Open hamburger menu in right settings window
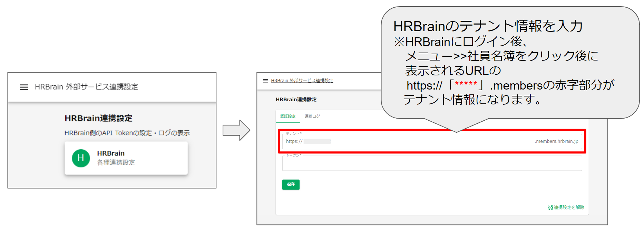 (266, 81)
